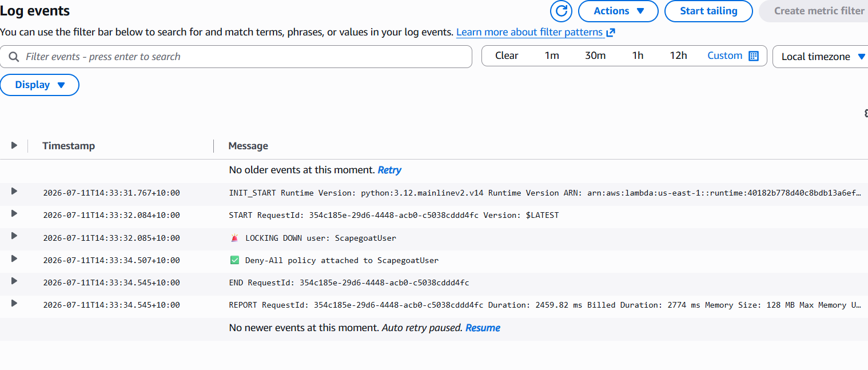Viewport: 868px width, 370px height.
Task: Click Retry to load older events
Action: click(389, 170)
